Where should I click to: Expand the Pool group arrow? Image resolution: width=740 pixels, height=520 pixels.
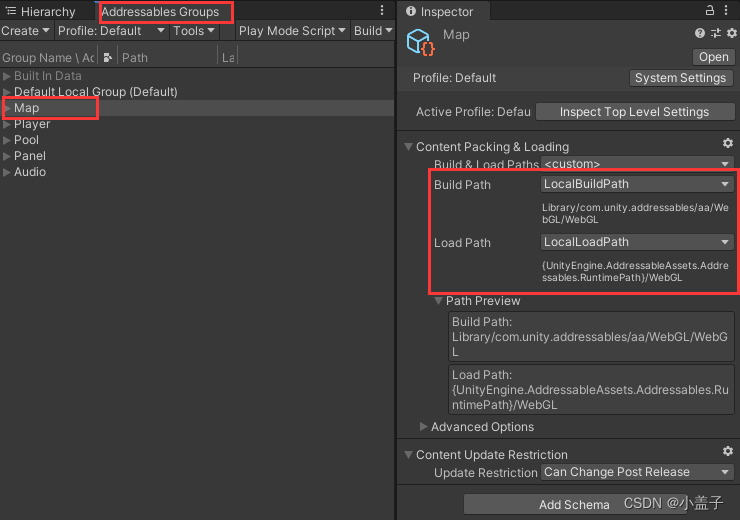click(7, 140)
